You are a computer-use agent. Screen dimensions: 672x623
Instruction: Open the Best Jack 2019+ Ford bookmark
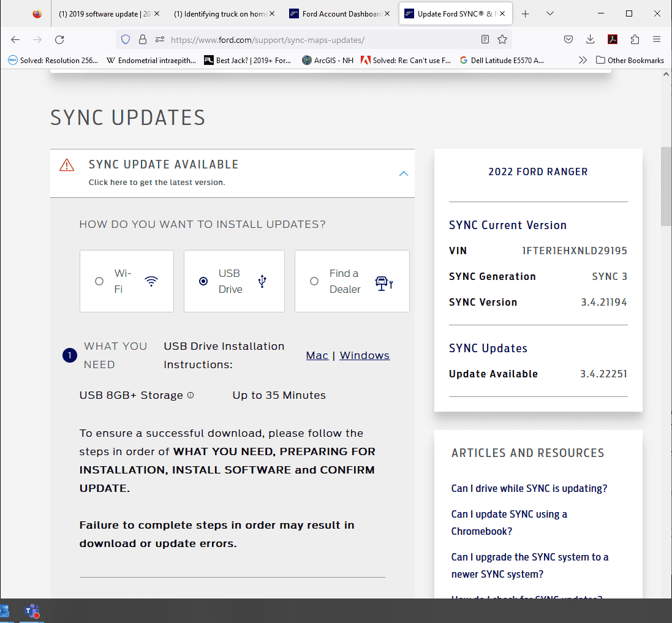(x=247, y=61)
